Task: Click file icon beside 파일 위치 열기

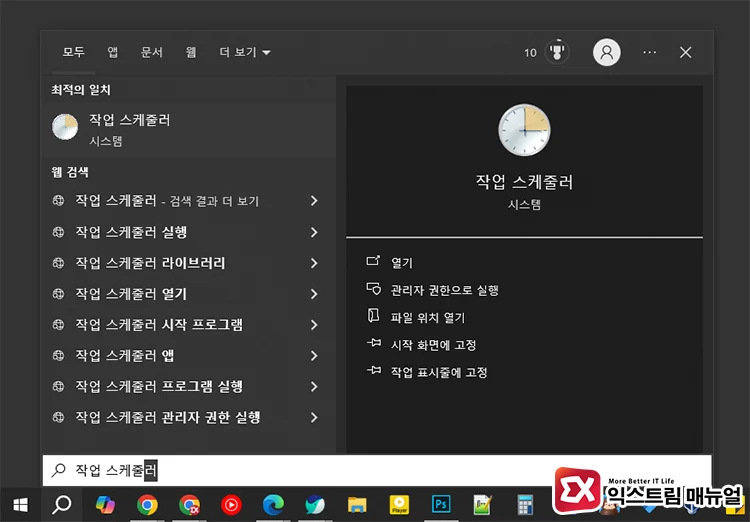Action: (x=373, y=316)
